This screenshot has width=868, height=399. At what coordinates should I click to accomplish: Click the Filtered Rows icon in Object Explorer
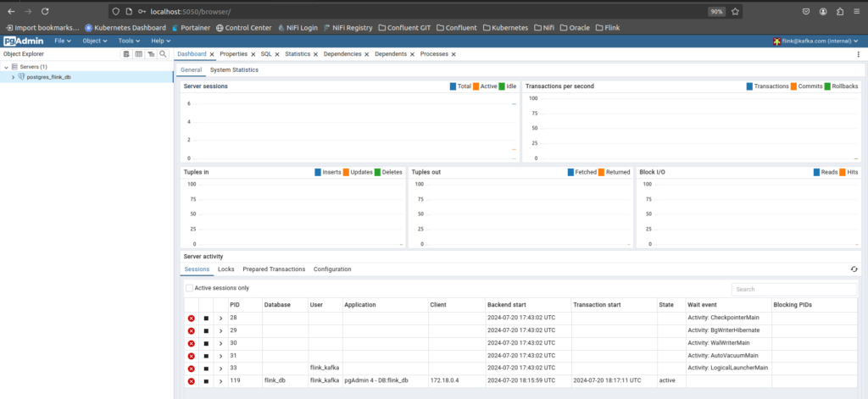point(151,53)
